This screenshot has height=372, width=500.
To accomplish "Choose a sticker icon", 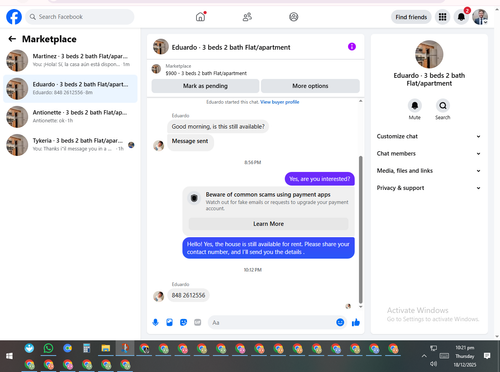I will click(183, 322).
